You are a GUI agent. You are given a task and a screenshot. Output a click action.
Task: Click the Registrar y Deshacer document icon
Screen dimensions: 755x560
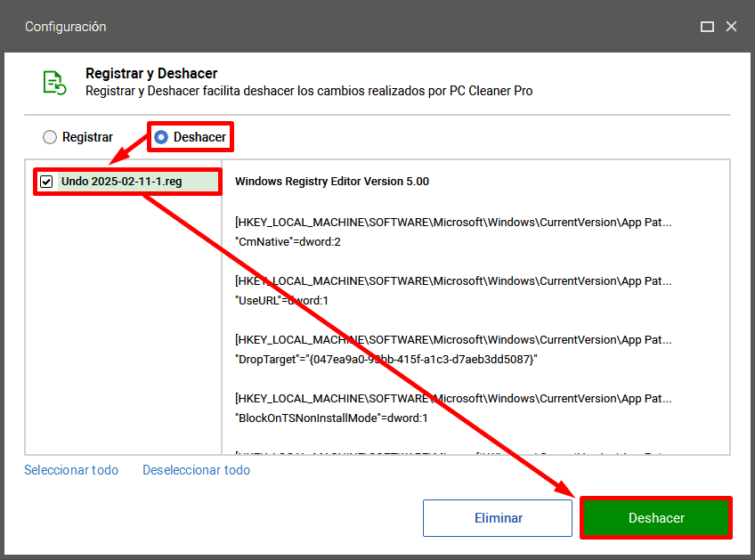point(54,83)
